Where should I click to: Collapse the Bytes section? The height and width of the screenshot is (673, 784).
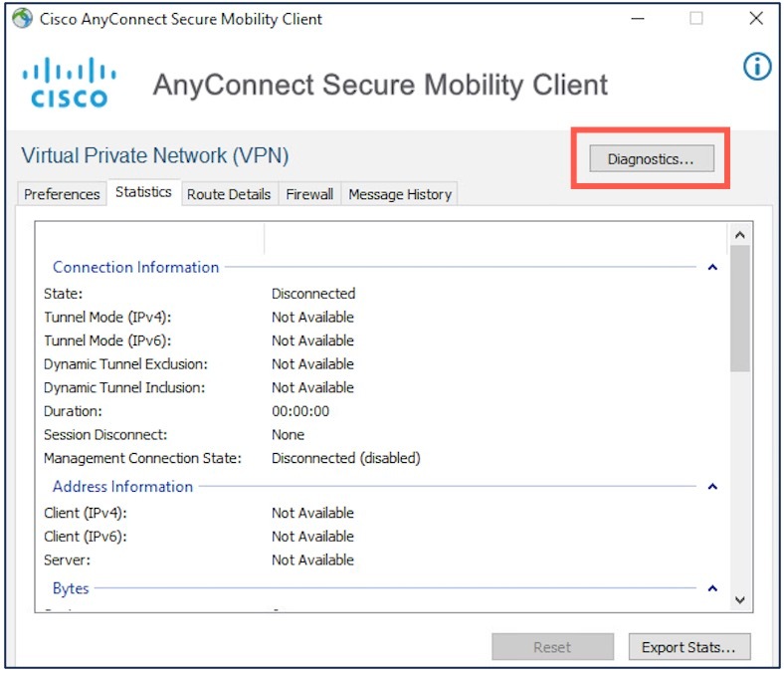712,588
